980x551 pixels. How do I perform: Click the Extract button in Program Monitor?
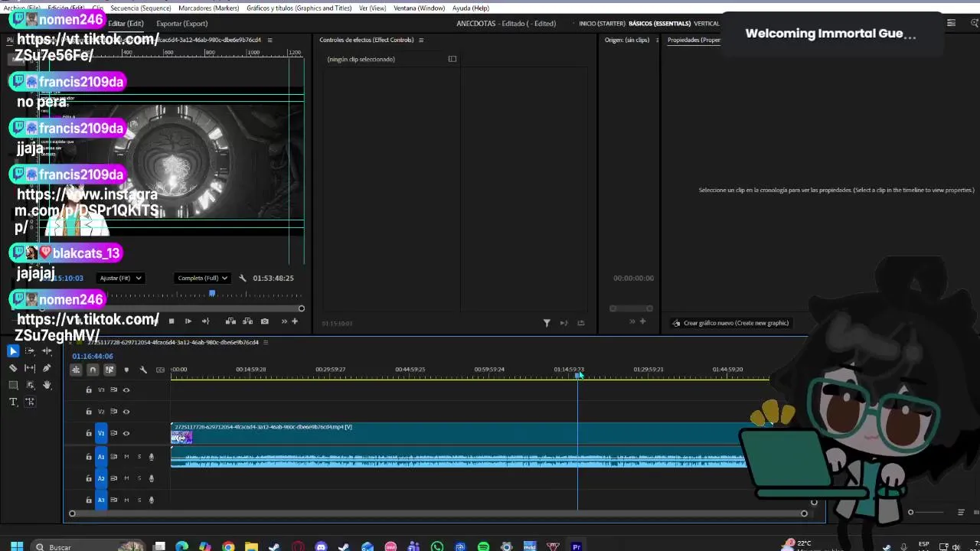tap(247, 321)
